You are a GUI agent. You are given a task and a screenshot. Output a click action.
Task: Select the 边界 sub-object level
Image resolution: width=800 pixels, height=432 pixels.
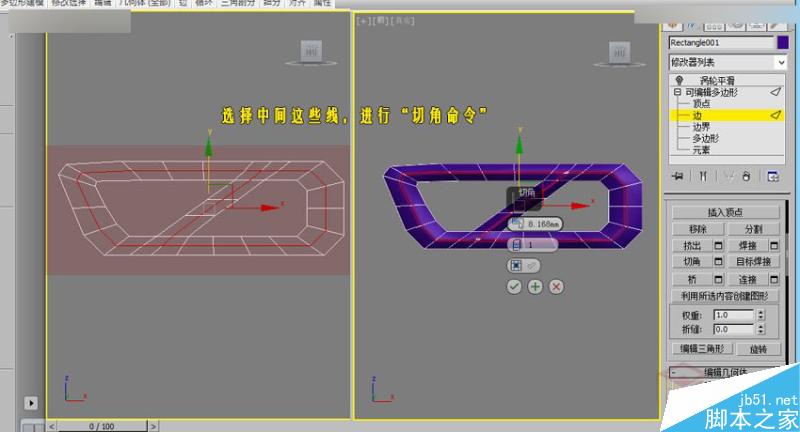pos(701,127)
